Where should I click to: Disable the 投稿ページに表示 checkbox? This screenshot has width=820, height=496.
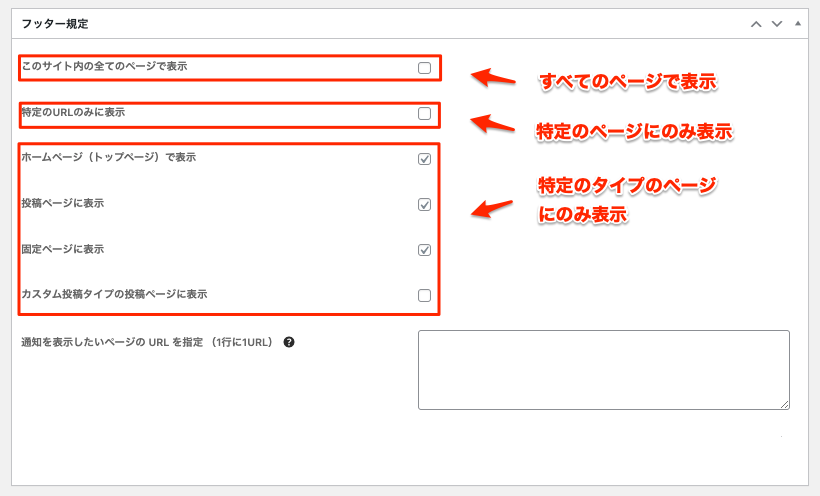(x=424, y=204)
